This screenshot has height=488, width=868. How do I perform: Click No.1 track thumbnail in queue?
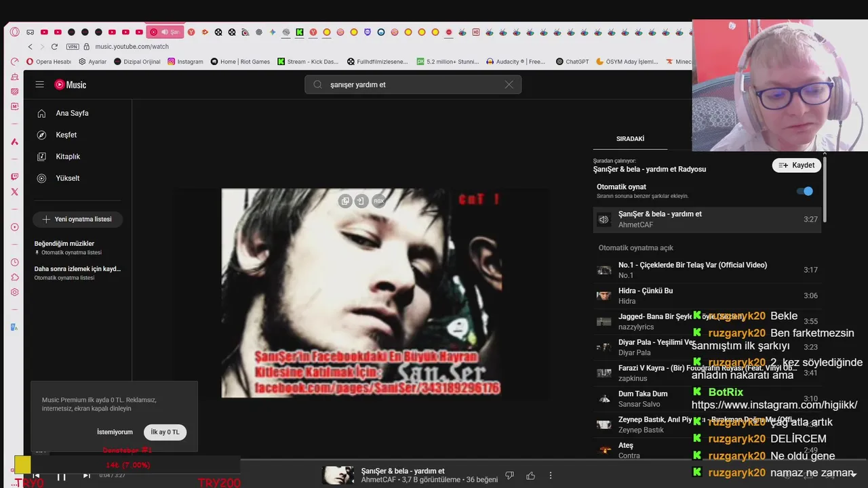click(604, 270)
